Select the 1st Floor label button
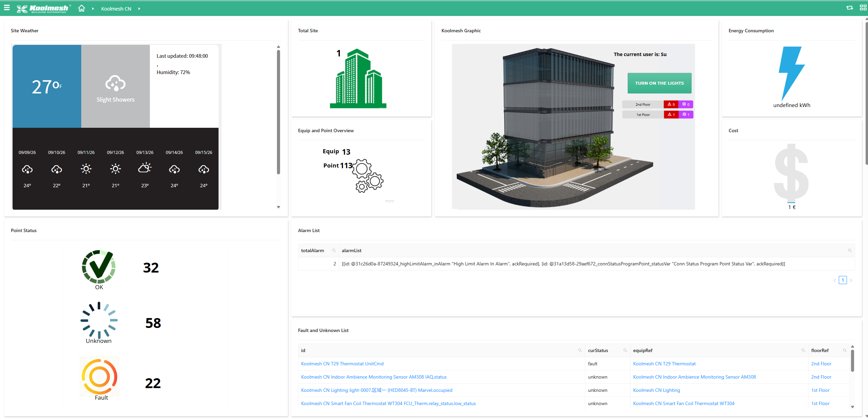868x418 pixels. coord(643,115)
